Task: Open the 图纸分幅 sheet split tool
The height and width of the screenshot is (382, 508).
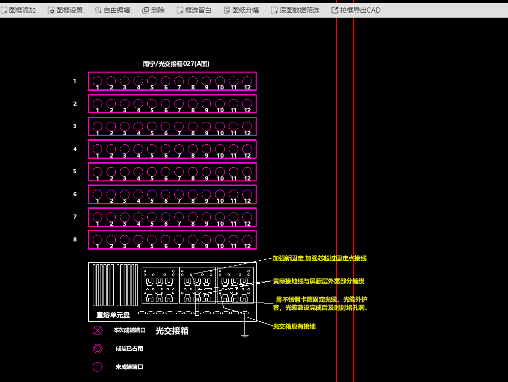Action: pyautogui.click(x=241, y=10)
